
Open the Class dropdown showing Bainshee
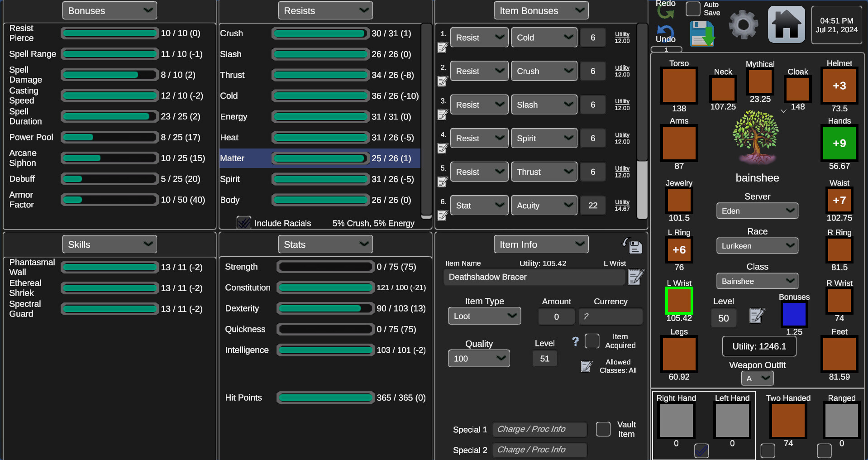pyautogui.click(x=757, y=281)
